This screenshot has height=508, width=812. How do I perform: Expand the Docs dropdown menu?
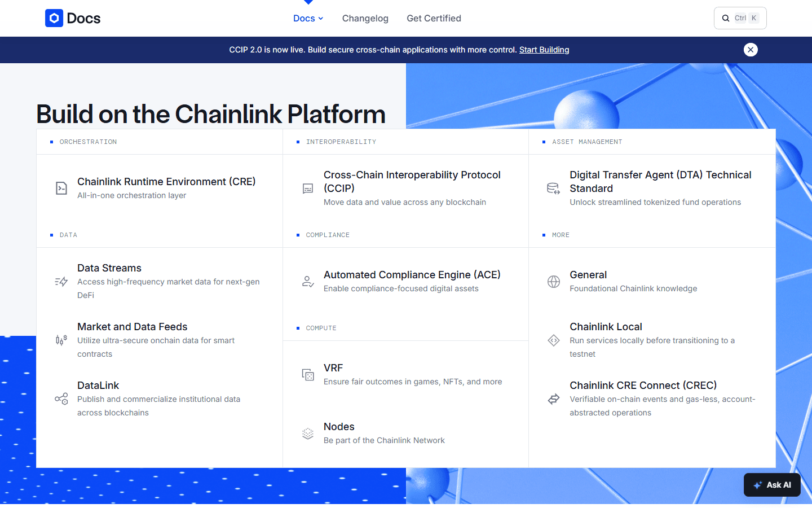point(308,18)
